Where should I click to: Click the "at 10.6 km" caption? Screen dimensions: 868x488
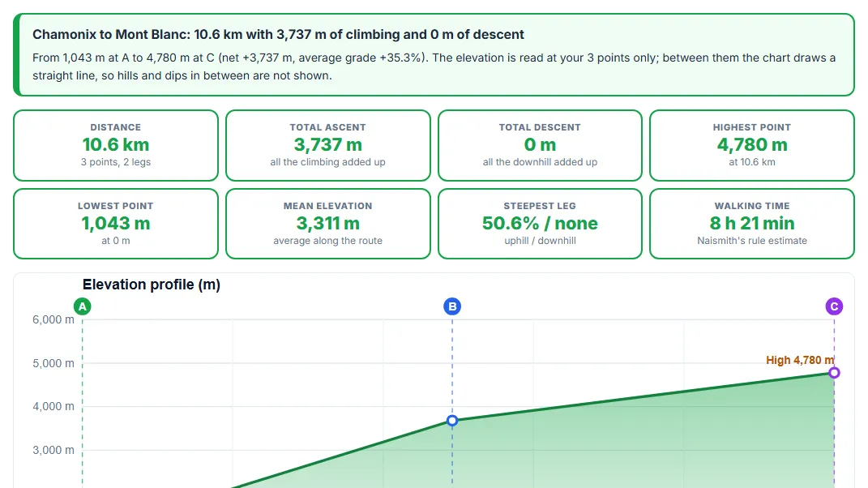pos(752,162)
